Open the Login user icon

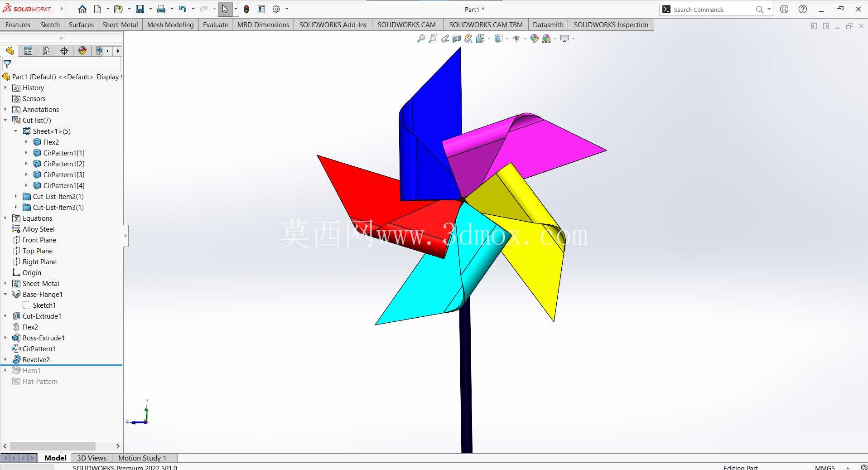(784, 9)
